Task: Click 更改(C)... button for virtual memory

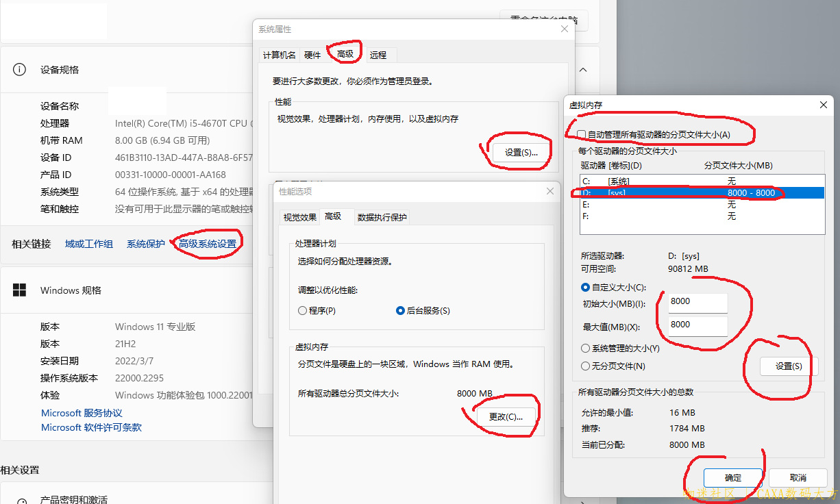Action: pos(506,416)
